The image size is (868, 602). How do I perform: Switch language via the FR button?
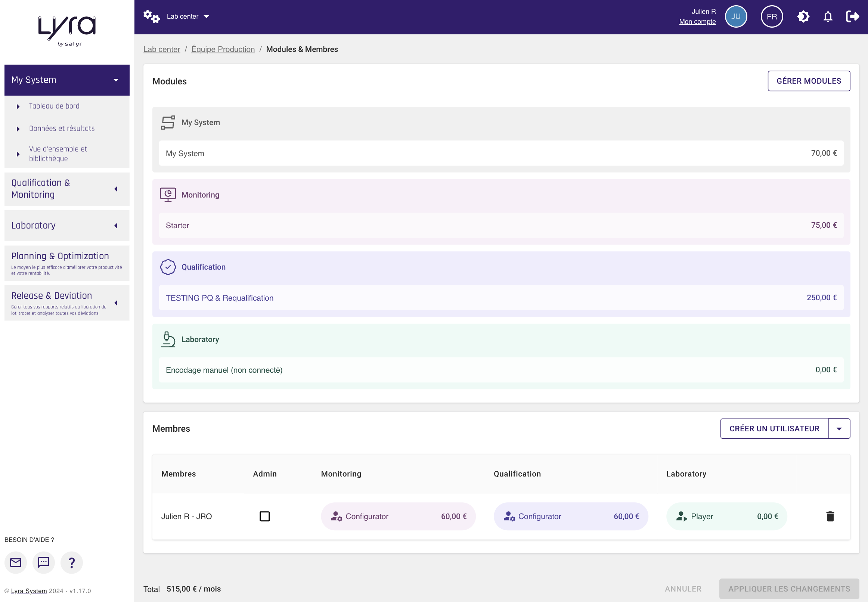click(771, 16)
